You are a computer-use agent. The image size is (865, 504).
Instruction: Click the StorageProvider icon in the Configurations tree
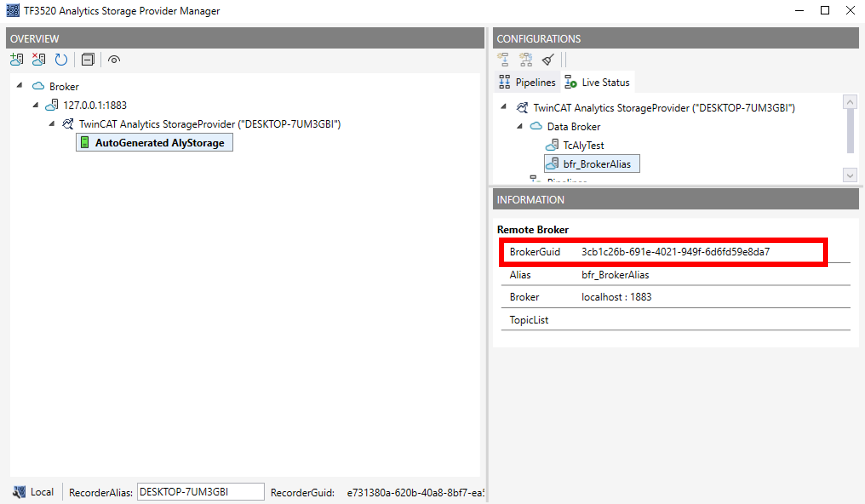pyautogui.click(x=522, y=107)
